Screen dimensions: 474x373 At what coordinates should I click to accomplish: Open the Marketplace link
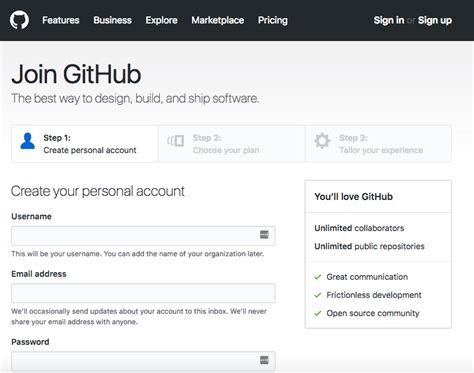click(x=218, y=20)
